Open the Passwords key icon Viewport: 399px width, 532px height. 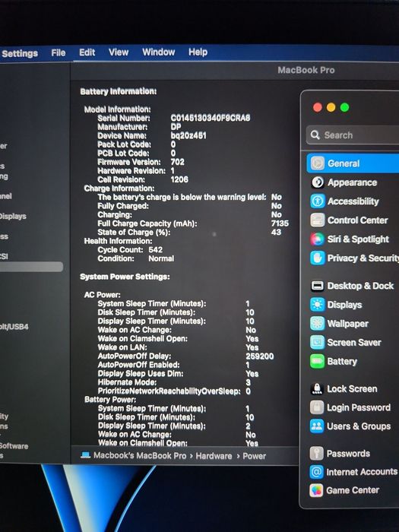coord(317,453)
